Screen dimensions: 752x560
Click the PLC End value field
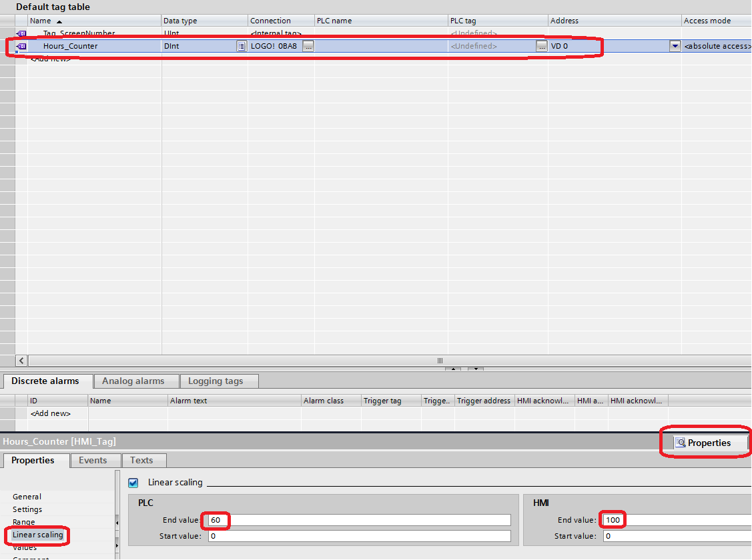pos(360,520)
